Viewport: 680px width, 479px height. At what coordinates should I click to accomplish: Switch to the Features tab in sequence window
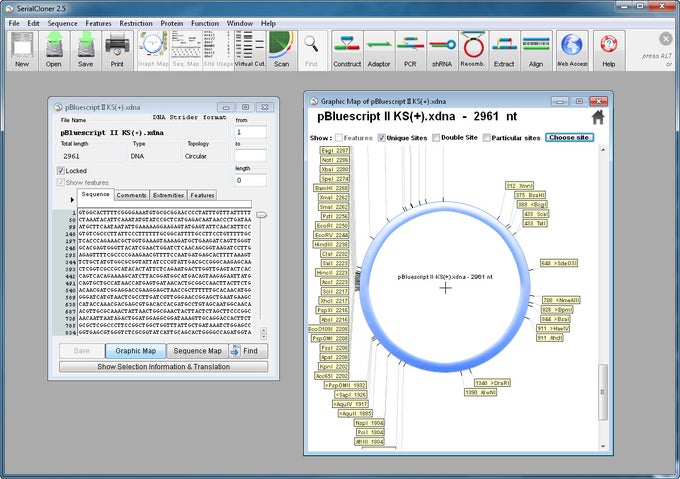203,195
